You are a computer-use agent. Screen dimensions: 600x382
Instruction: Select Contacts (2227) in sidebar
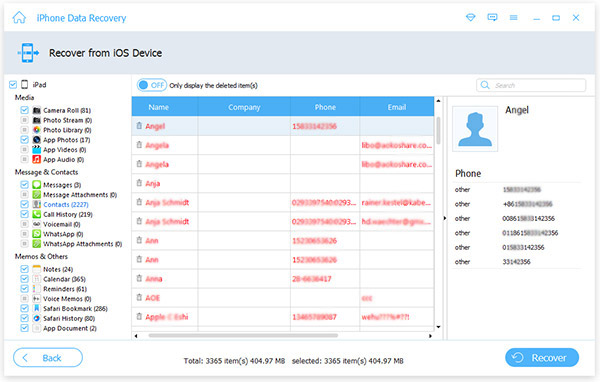click(x=65, y=204)
